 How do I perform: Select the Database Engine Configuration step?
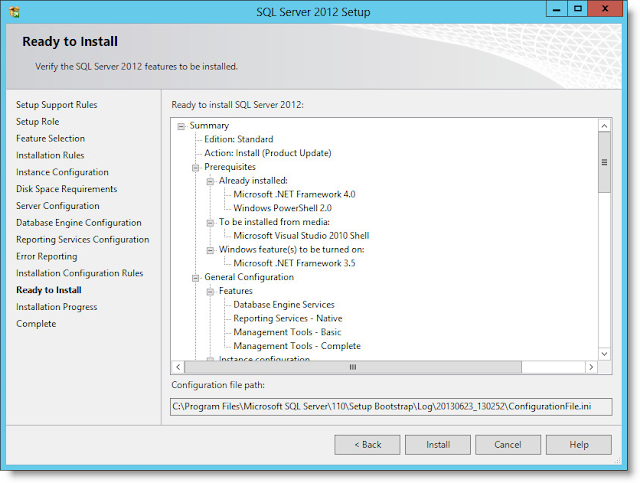click(x=79, y=223)
